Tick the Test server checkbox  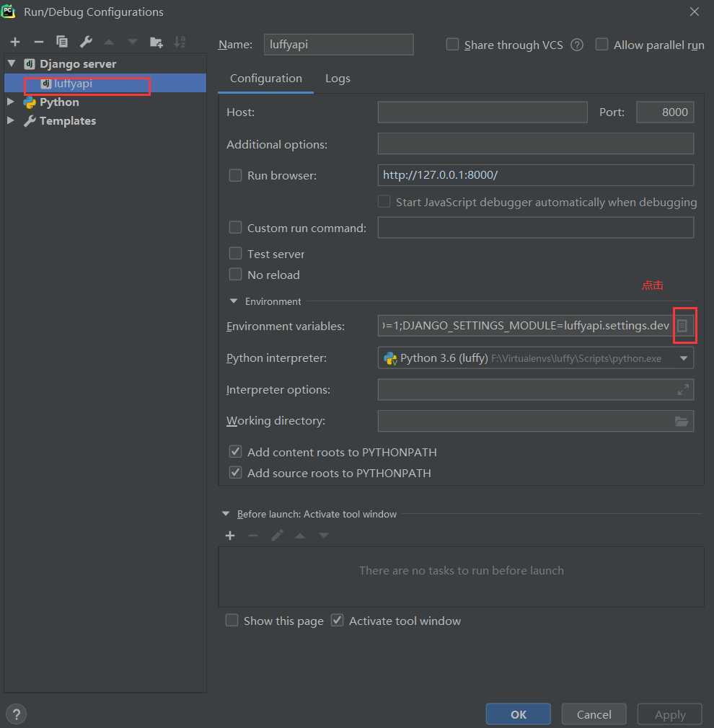pyautogui.click(x=236, y=254)
